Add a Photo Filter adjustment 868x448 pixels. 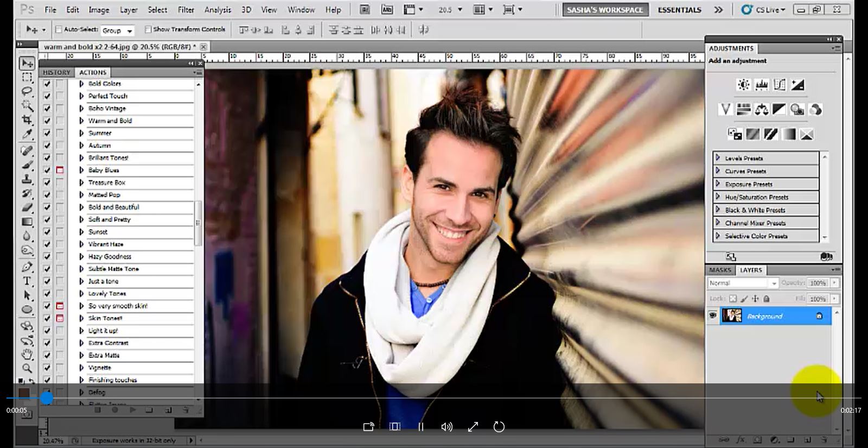(797, 110)
